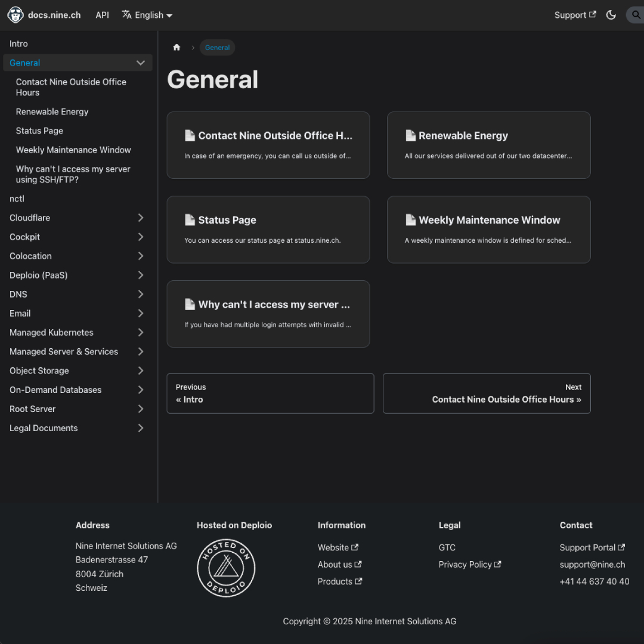The height and width of the screenshot is (644, 644).
Task: Open sidebar Status Page entry
Action: pos(81,131)
